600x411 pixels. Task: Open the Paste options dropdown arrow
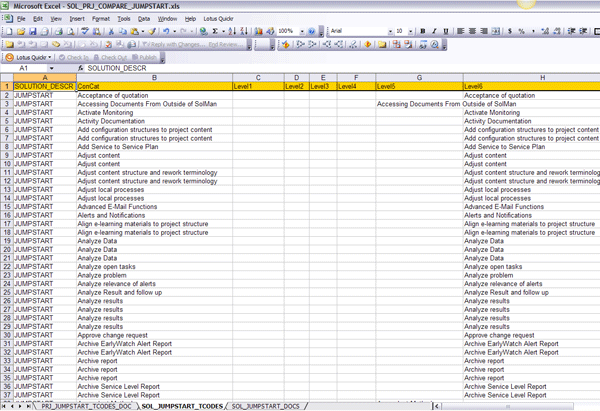143,31
